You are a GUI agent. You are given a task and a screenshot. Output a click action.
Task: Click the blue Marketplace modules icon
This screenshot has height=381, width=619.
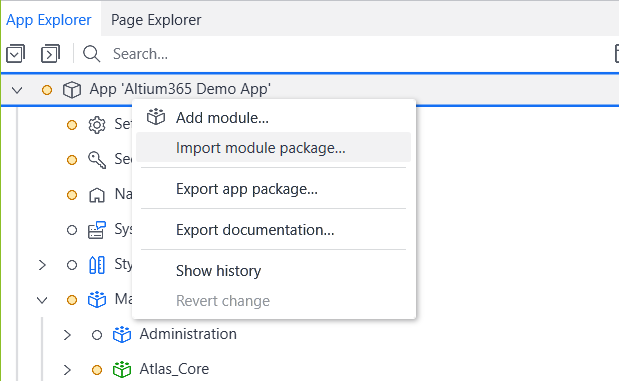point(97,299)
